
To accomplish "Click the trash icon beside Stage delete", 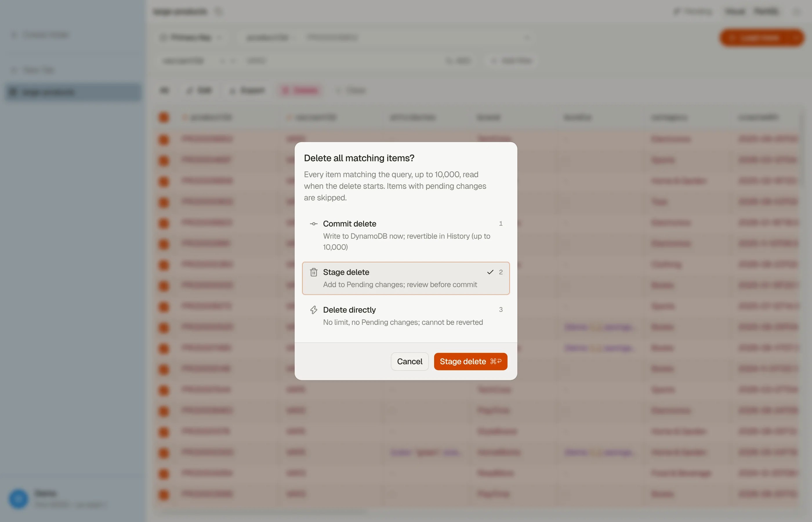I will [313, 272].
